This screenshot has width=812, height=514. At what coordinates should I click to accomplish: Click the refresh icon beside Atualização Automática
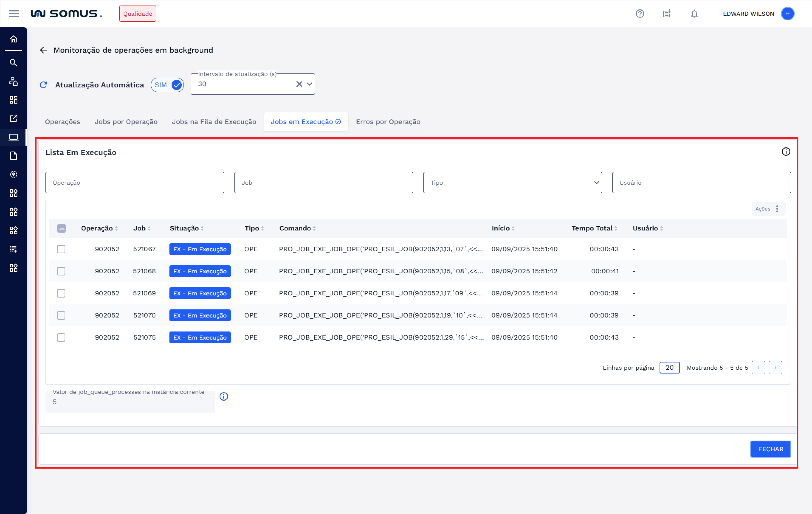tap(44, 85)
